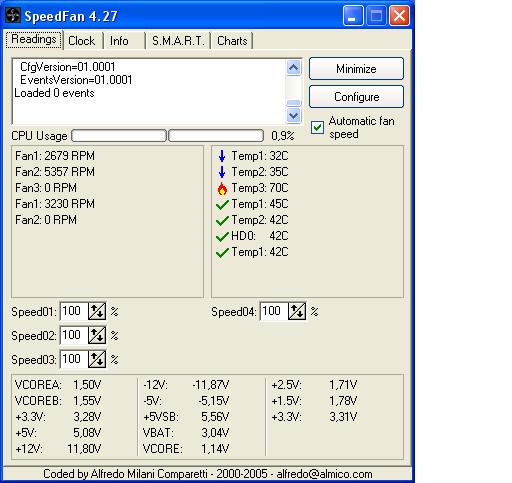Click the log scrollbar thumb
This screenshot has height=483, width=512.
point(294,103)
